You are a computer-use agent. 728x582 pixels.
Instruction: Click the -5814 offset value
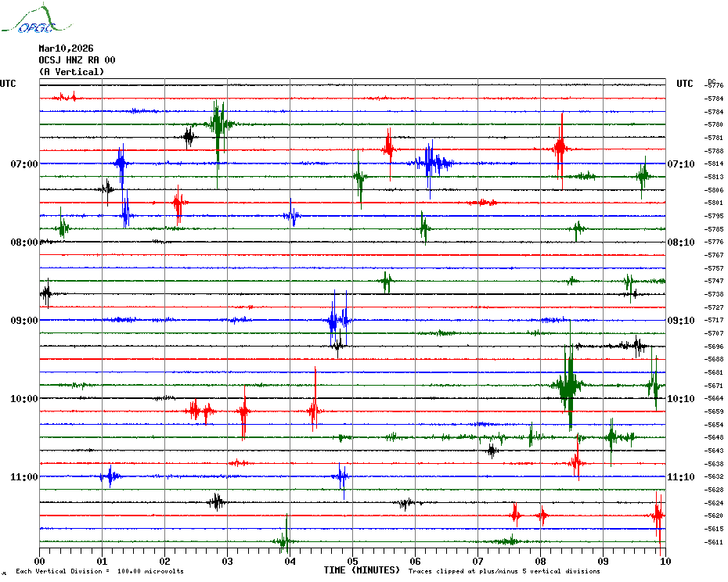(714, 163)
